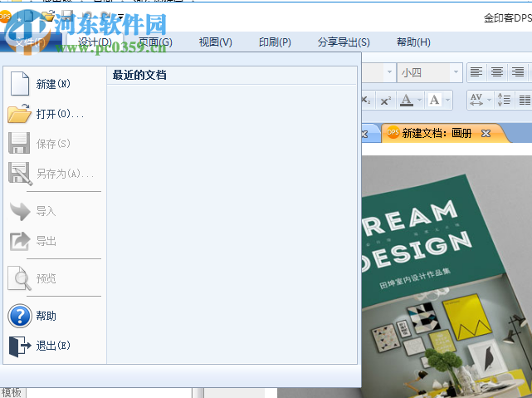The image size is (532, 398).
Task: Choose 导出 from the file menu
Action: 56,241
